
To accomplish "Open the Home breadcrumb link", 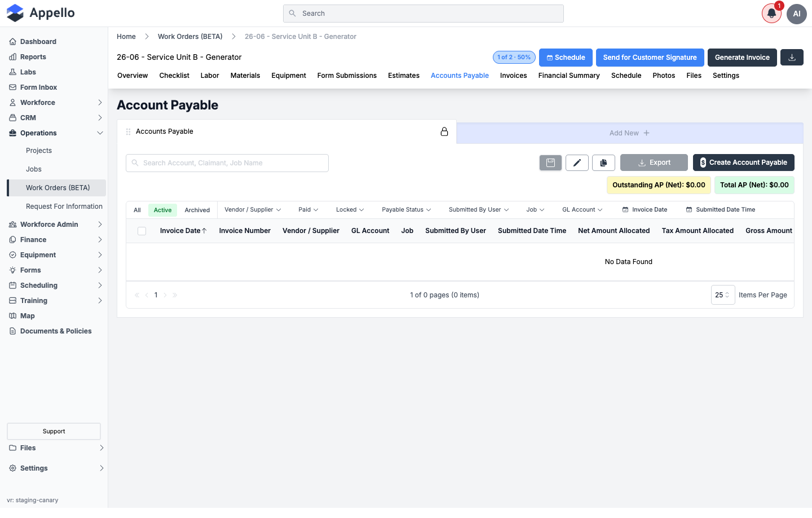I will [126, 37].
